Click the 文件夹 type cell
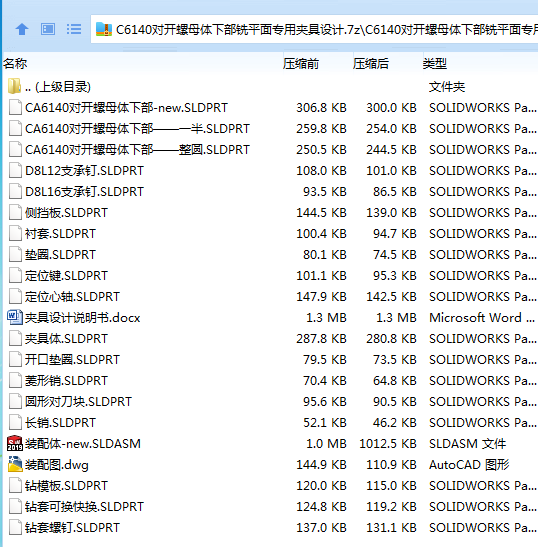The image size is (538, 547). (x=447, y=87)
